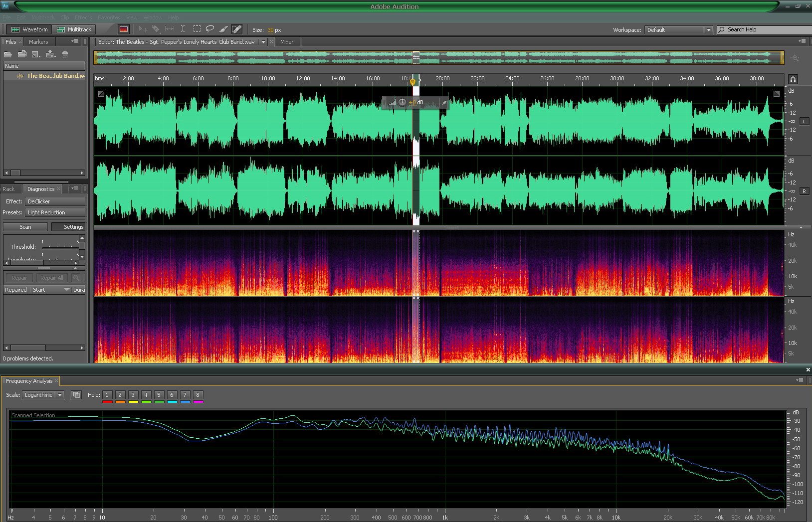The image size is (812, 522).
Task: Switch to Multitrack view
Action: [74, 29]
